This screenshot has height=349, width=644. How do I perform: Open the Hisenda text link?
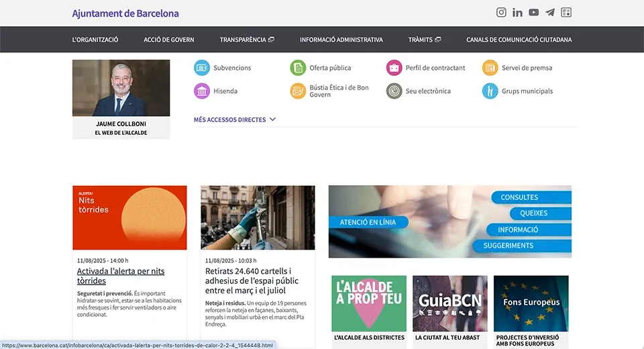[x=225, y=91]
